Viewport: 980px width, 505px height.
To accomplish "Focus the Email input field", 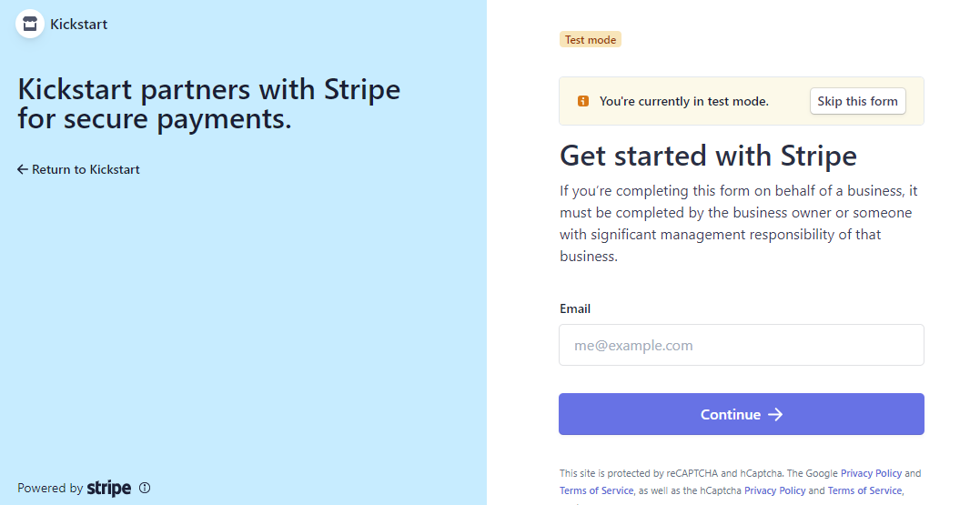I will (742, 345).
